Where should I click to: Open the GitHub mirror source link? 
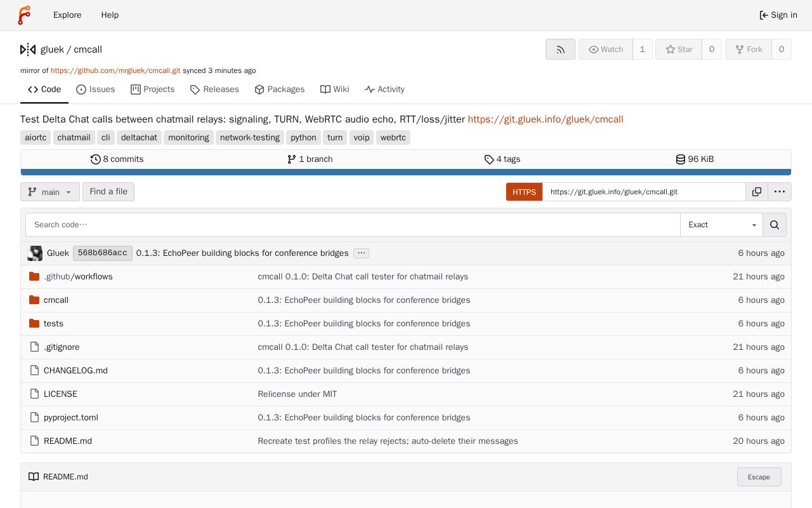[x=115, y=70]
